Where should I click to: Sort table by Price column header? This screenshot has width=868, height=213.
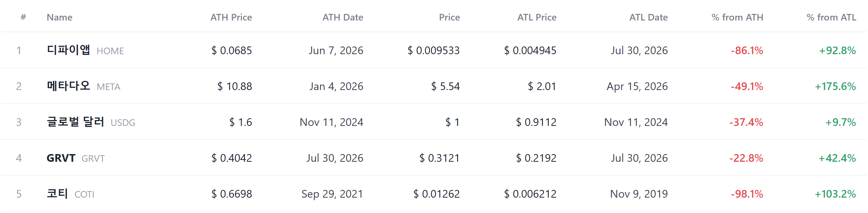(449, 17)
